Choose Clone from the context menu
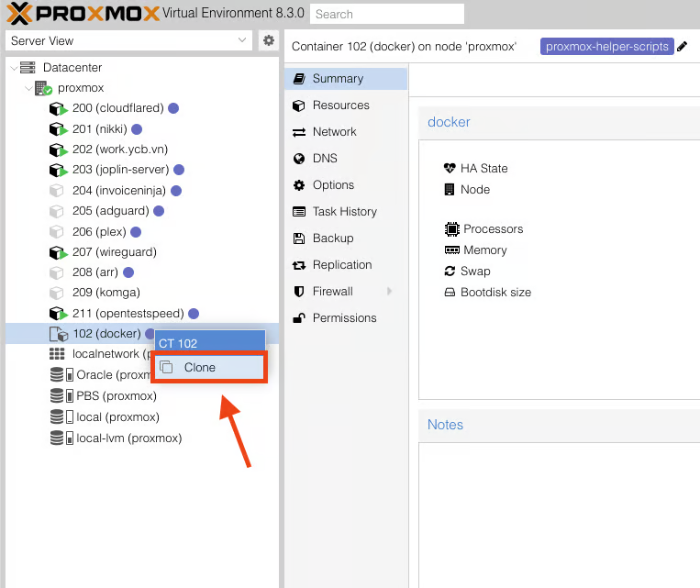This screenshot has width=700, height=588. [x=209, y=367]
